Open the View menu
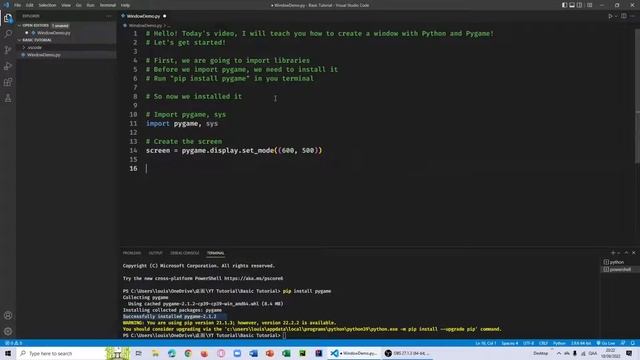This screenshot has height=360, width=640. (66, 5)
